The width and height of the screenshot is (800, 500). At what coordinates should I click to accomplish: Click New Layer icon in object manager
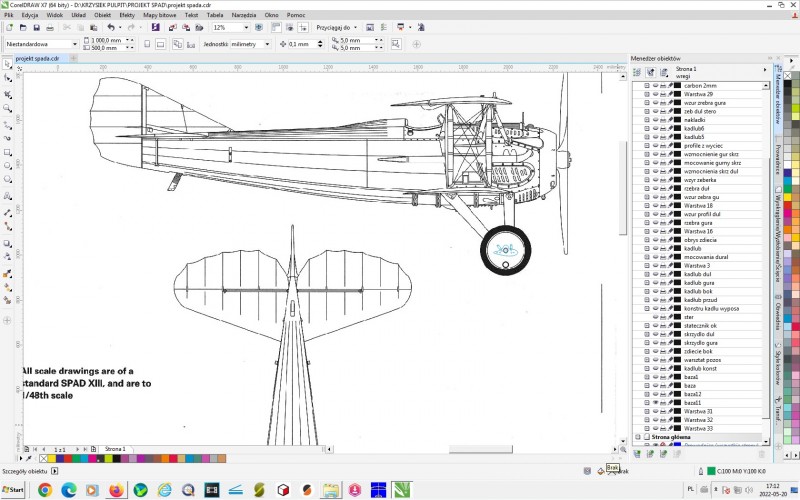click(637, 454)
